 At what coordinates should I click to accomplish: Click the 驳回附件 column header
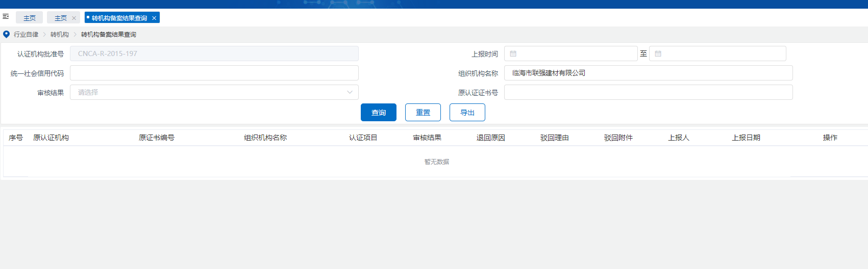[x=618, y=138]
